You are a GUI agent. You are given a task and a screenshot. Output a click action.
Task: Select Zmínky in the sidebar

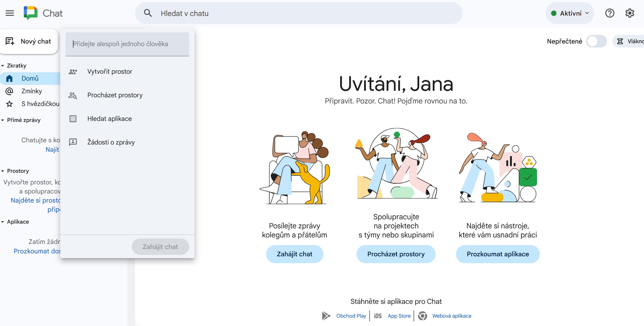coord(32,91)
